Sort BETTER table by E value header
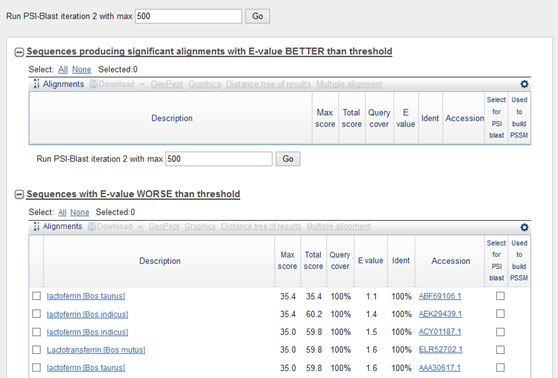 coord(406,118)
